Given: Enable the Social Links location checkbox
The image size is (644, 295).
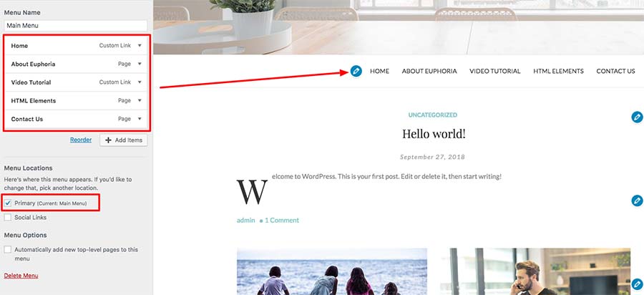Looking at the screenshot, I should pos(8,218).
